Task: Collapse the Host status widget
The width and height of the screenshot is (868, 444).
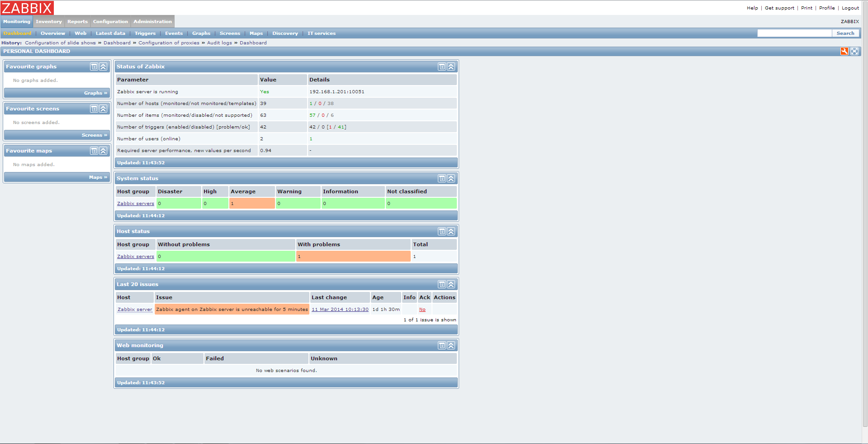Action: [x=451, y=232]
